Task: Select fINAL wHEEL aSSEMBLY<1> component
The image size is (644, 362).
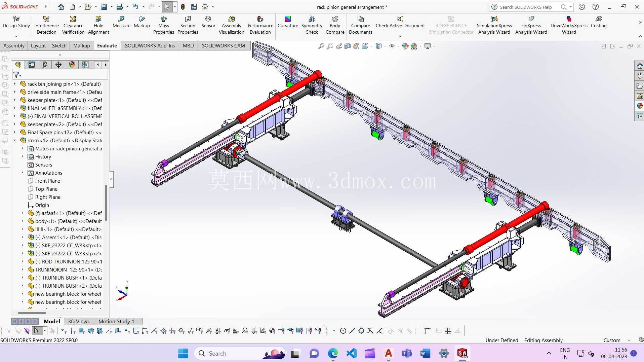Action: [x=61, y=108]
